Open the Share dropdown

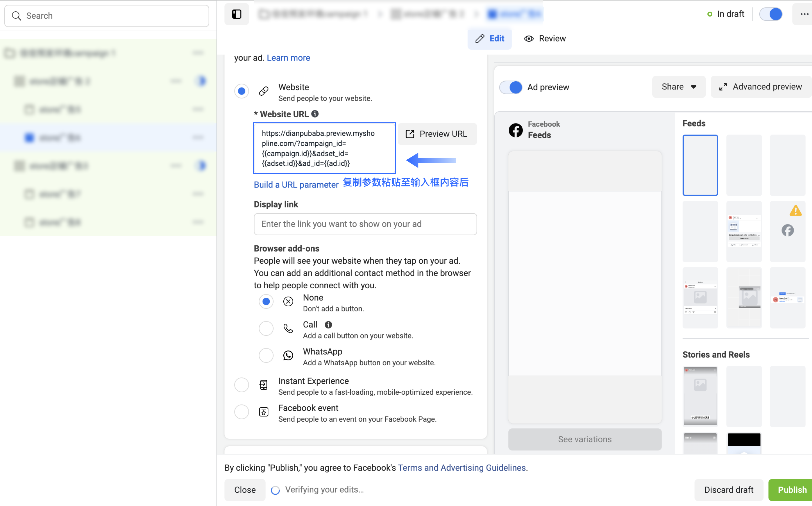click(x=679, y=87)
